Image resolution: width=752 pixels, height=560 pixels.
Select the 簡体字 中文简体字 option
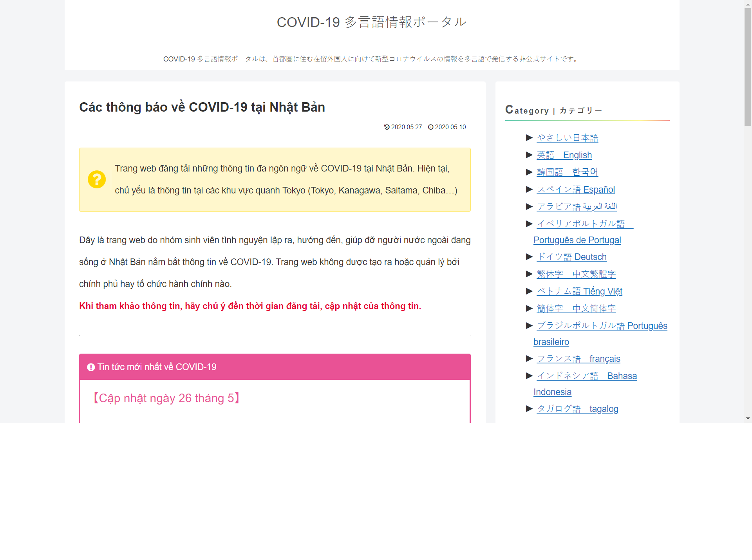tap(576, 308)
